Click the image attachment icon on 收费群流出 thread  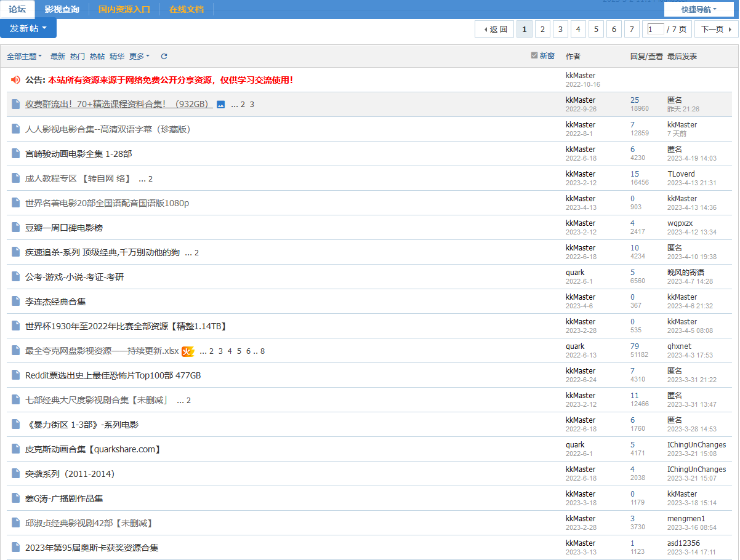point(221,105)
